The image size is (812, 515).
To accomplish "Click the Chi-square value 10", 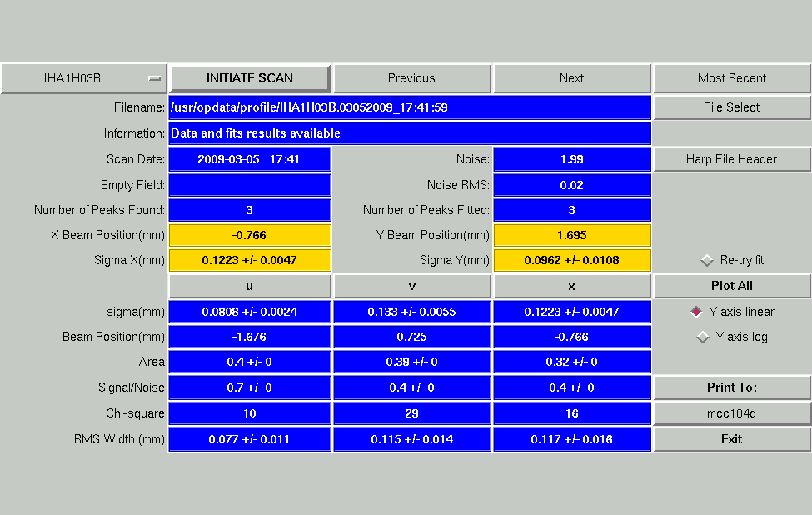I will tap(250, 413).
